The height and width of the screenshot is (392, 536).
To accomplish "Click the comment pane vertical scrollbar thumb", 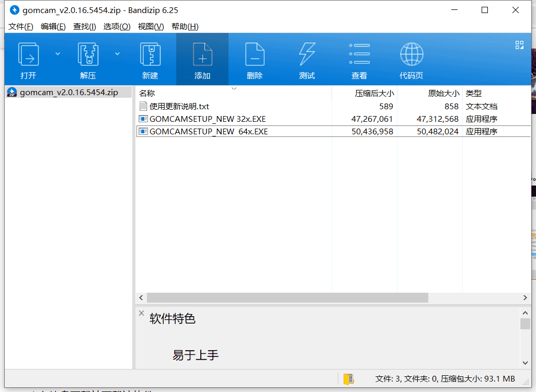I will [x=526, y=324].
